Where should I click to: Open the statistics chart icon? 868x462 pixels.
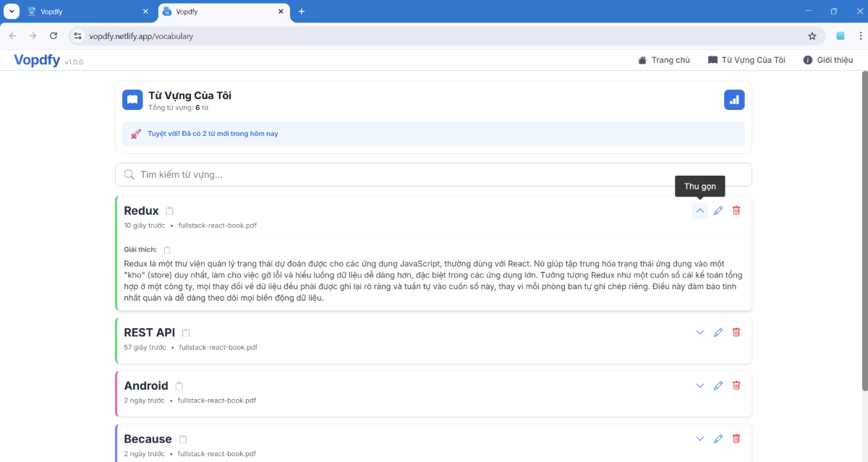pyautogui.click(x=734, y=99)
